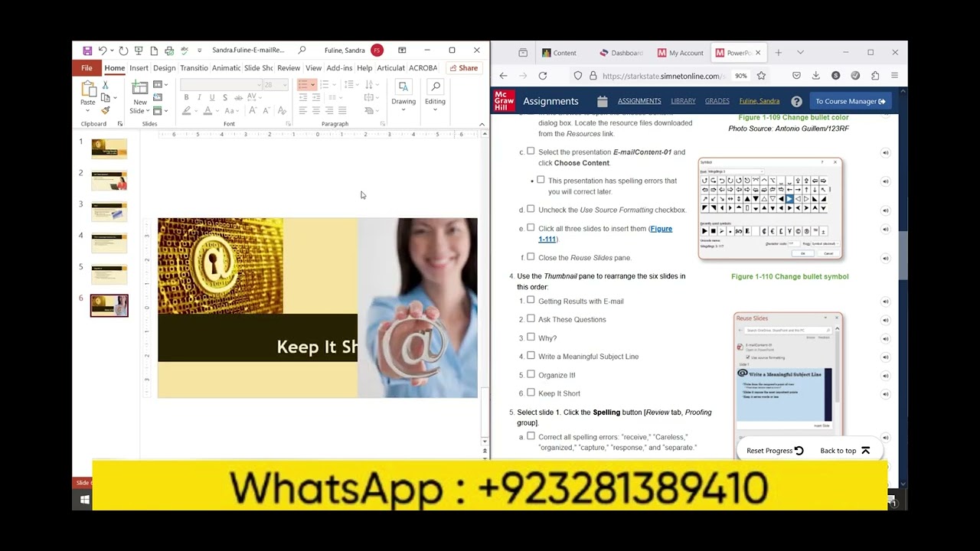Check the 'Click all three slides' step

coord(531,228)
